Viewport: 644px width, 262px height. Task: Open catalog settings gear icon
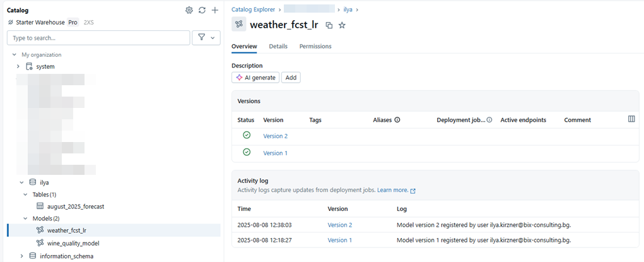coord(189,10)
